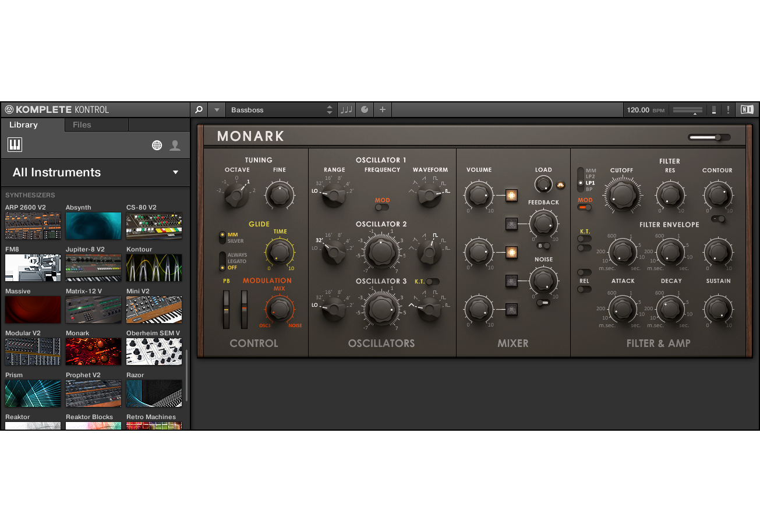Click the MONARK title text
Viewport: 760px width, 532px height.
[x=251, y=136]
